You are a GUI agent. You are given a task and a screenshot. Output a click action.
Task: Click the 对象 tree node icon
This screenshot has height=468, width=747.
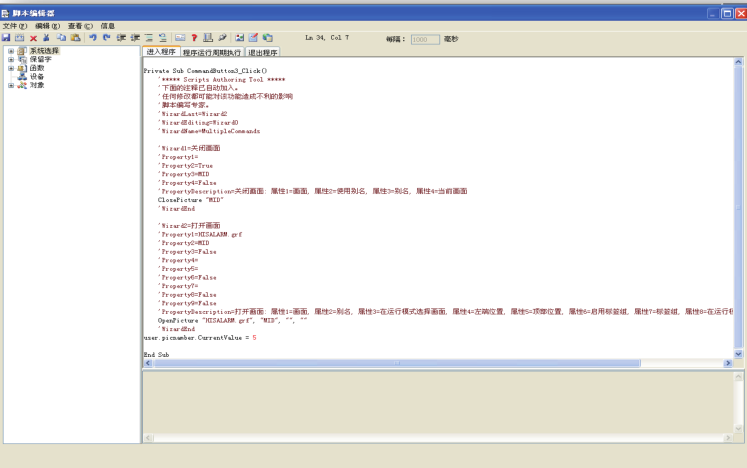tap(22, 85)
